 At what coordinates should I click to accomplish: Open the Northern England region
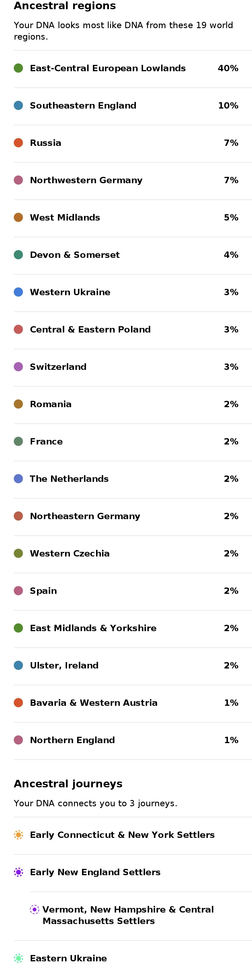click(x=133, y=740)
